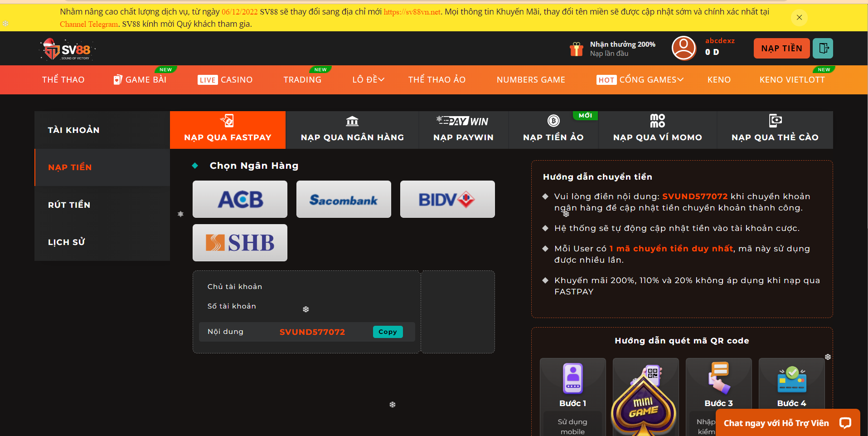
Task: Open the GAME BÀI menu
Action: (140, 80)
